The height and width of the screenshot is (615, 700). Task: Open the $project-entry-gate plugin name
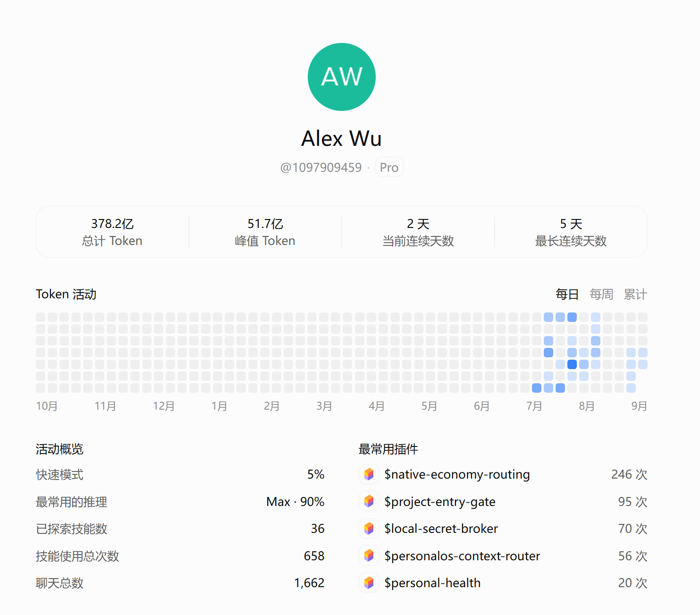pos(440,502)
